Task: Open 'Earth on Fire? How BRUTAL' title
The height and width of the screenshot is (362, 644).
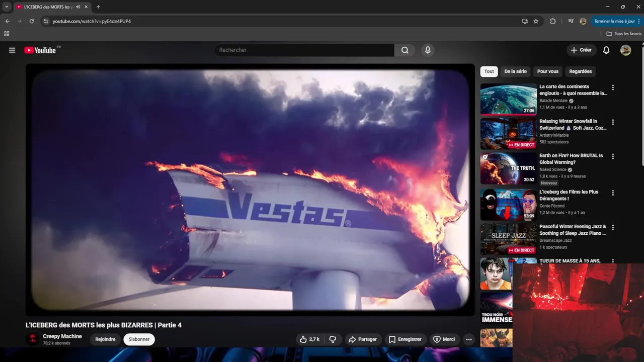Action: tap(571, 159)
